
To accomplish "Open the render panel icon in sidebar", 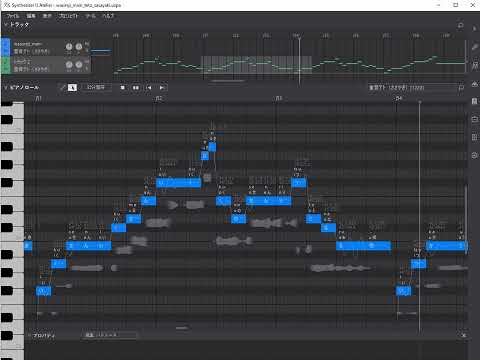I will [475, 119].
